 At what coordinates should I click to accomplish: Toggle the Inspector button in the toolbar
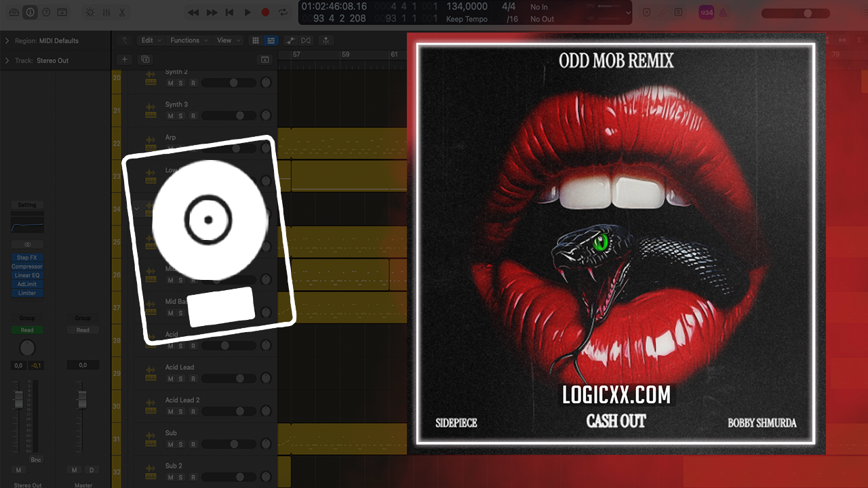pyautogui.click(x=30, y=12)
